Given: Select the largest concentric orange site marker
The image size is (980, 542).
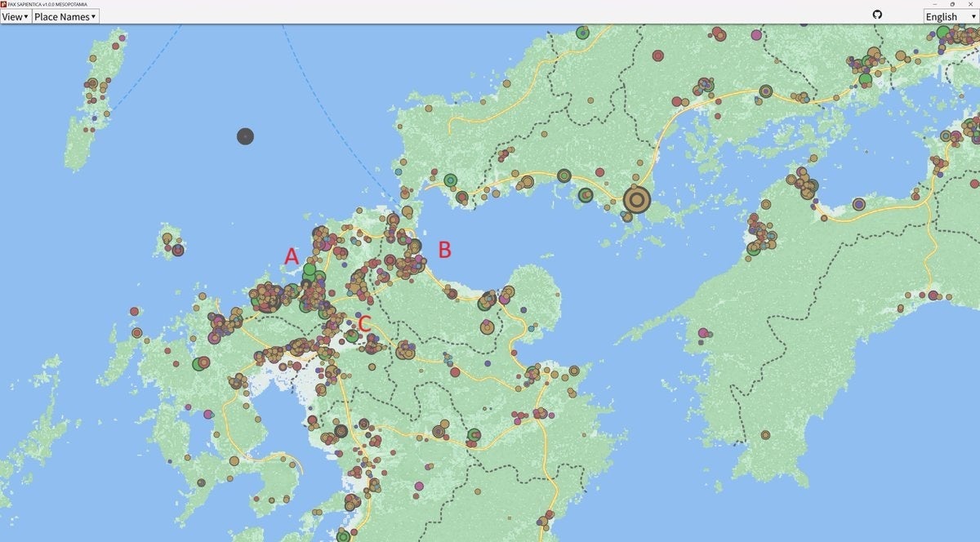Looking at the screenshot, I should (637, 200).
